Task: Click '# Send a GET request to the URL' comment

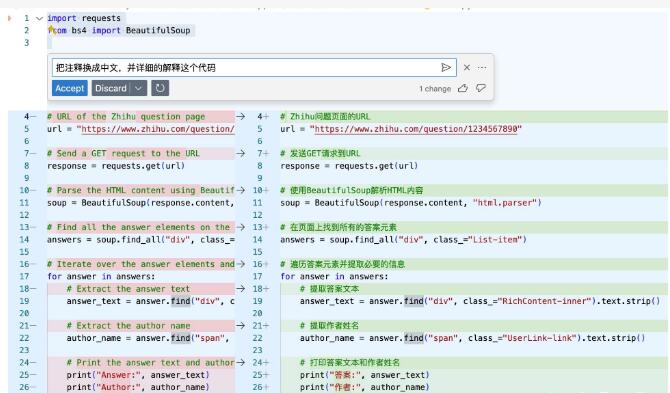Action: click(x=123, y=153)
